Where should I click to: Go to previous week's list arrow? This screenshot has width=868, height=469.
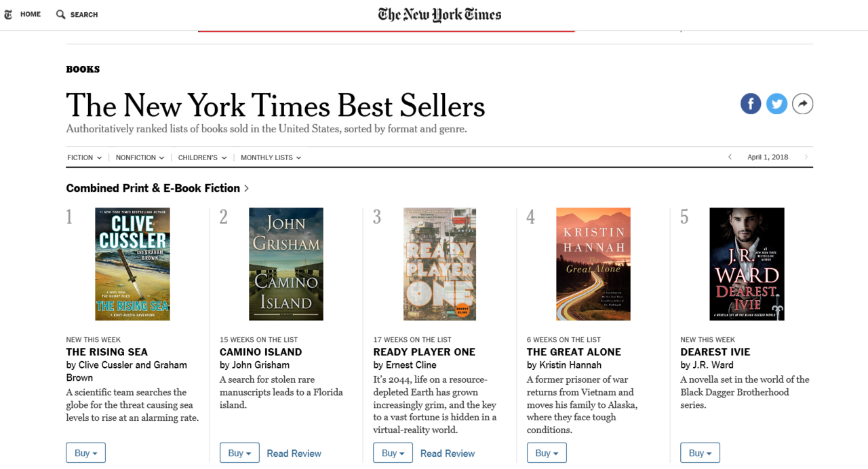click(730, 157)
